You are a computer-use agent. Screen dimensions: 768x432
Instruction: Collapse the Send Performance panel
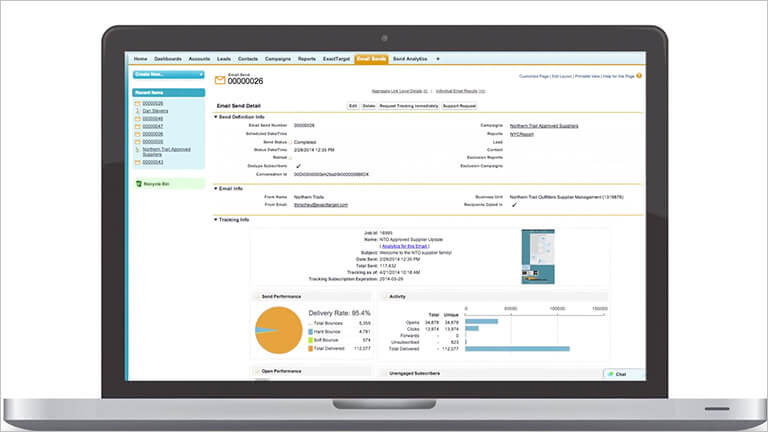[257, 296]
